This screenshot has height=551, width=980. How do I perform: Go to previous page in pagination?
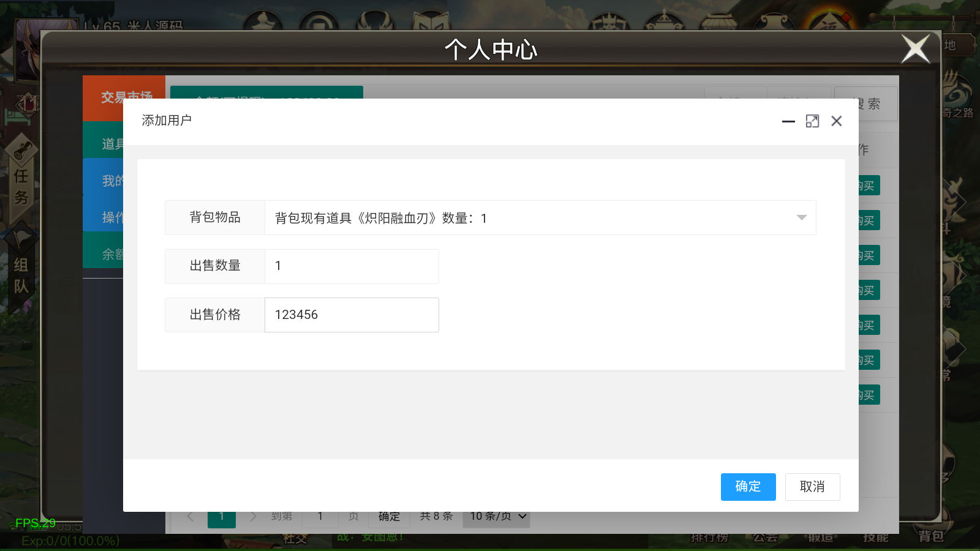coord(190,517)
